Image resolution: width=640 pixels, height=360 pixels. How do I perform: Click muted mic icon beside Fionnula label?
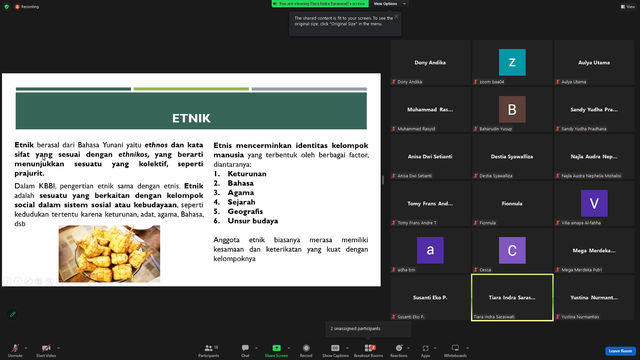476,222
